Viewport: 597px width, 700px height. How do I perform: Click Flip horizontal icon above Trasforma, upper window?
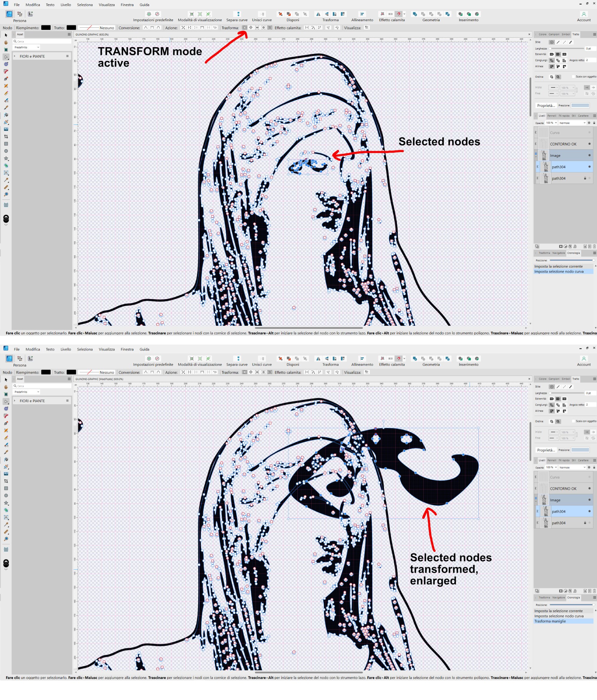[318, 14]
